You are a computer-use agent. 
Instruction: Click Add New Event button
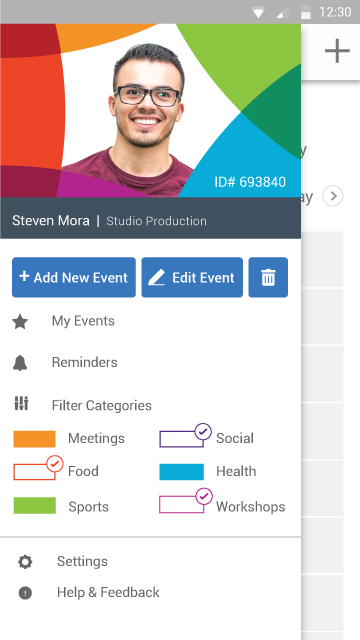click(x=74, y=277)
